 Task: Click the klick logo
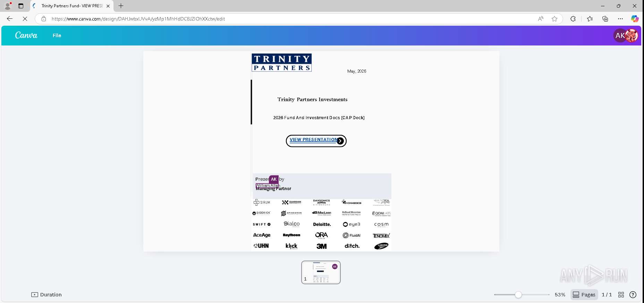tap(291, 246)
